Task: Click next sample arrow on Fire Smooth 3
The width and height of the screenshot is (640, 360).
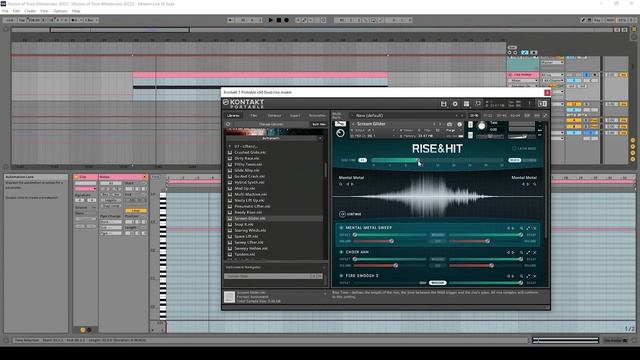Action: click(x=513, y=276)
